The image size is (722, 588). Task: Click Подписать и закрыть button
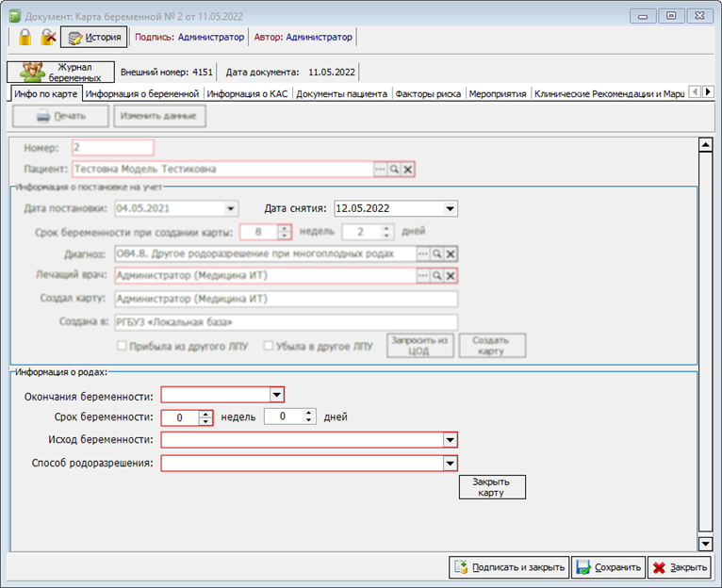click(x=509, y=567)
